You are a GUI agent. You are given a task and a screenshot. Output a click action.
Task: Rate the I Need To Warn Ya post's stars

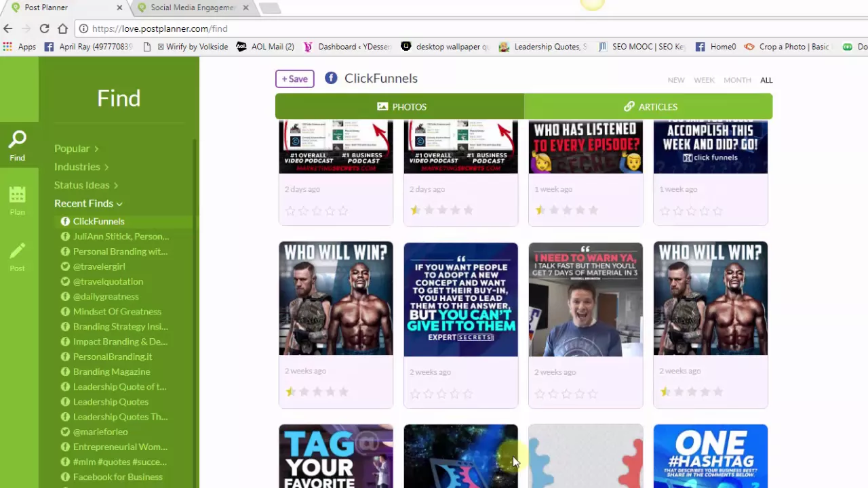click(x=566, y=393)
